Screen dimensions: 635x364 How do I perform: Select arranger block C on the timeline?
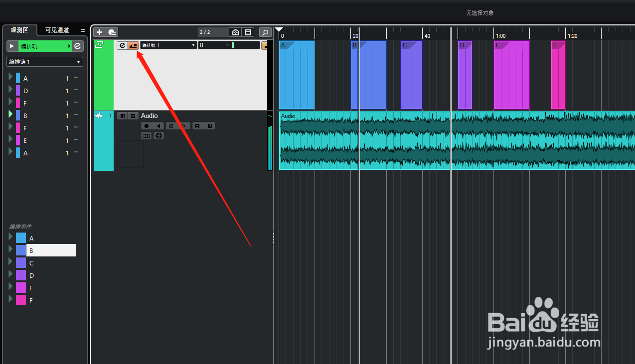[411, 75]
